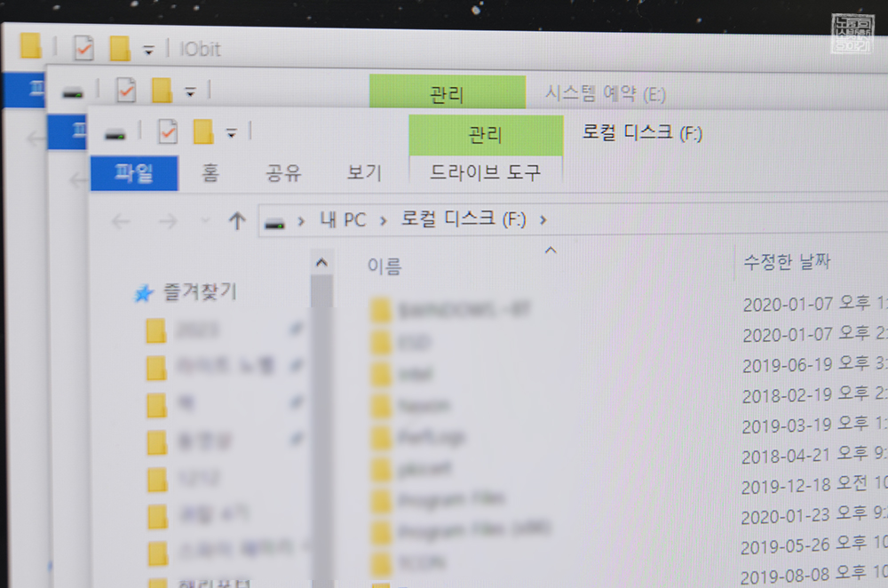Select the 2019-03-19 date cell
The image size is (888, 588).
(814, 425)
